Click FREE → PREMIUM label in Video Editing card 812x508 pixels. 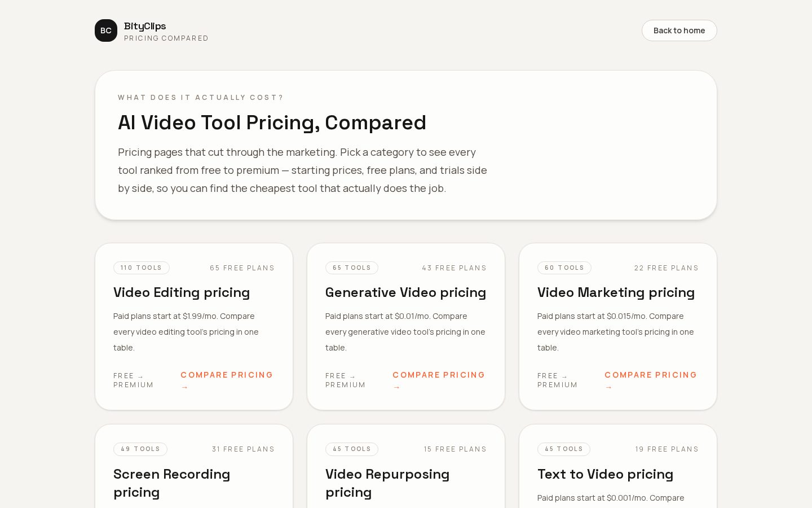click(134, 380)
